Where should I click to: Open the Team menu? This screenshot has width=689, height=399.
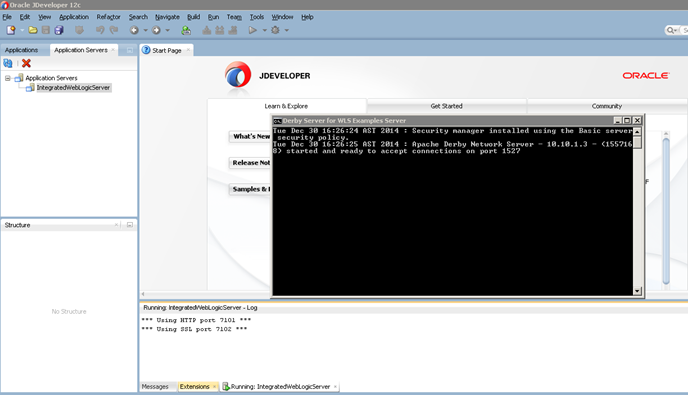click(234, 17)
